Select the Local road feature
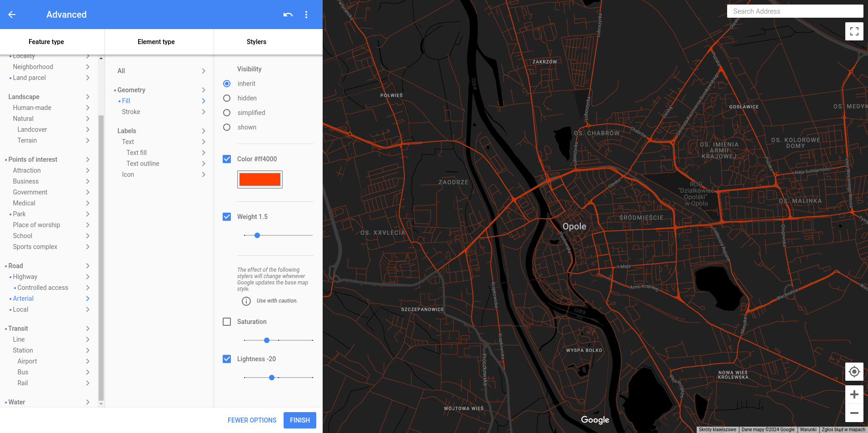This screenshot has height=433, width=868. (x=20, y=309)
